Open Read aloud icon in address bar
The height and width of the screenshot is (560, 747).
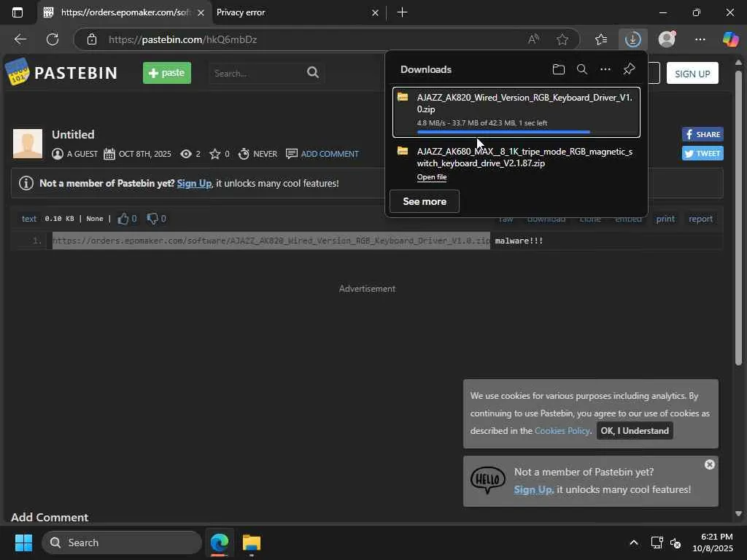click(533, 39)
